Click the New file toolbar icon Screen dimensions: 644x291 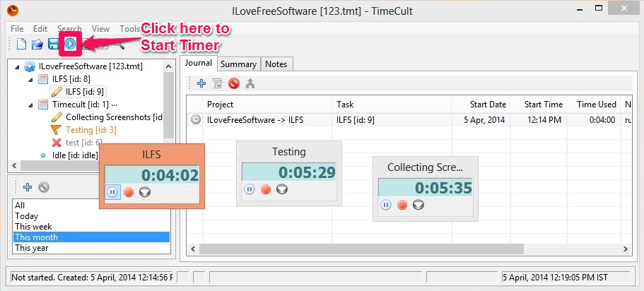pos(21,44)
